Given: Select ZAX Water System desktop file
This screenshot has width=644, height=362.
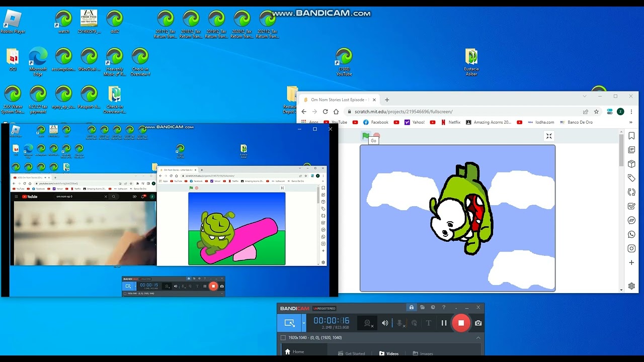Looking at the screenshot, I should coord(13,100).
